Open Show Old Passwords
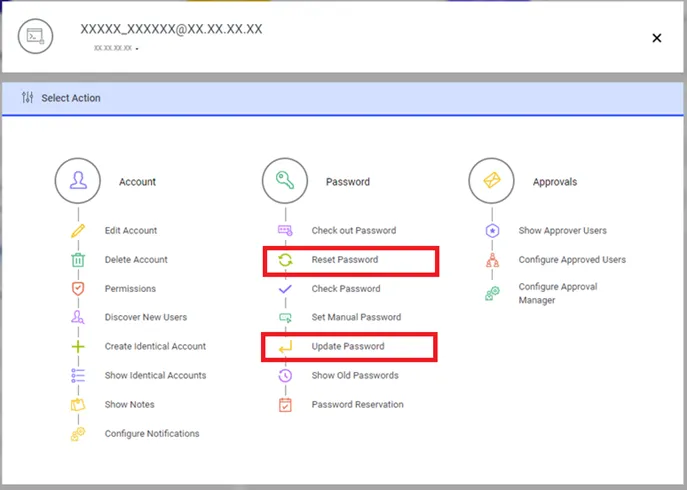 click(x=355, y=375)
